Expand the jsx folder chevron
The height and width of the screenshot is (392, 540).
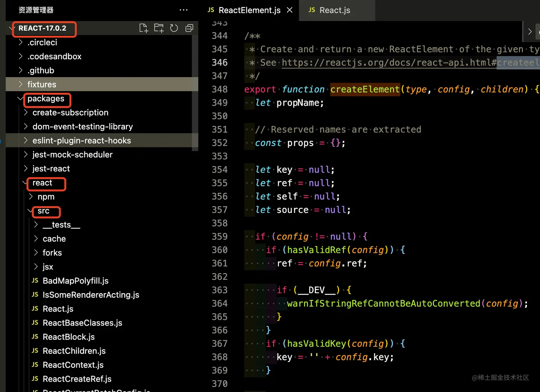coord(36,267)
